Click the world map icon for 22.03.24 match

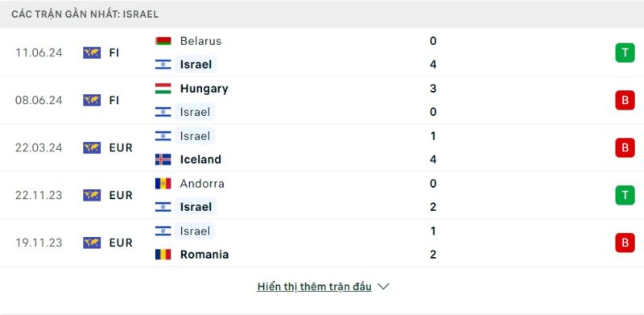(92, 147)
